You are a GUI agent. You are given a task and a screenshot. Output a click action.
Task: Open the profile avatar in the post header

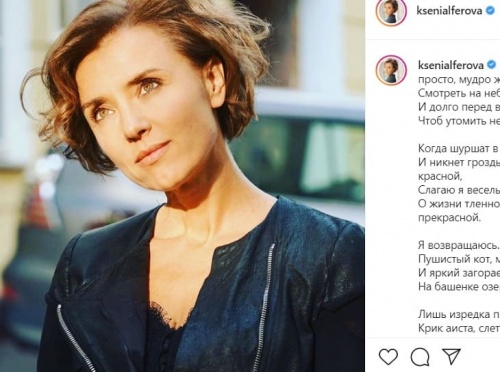(391, 11)
